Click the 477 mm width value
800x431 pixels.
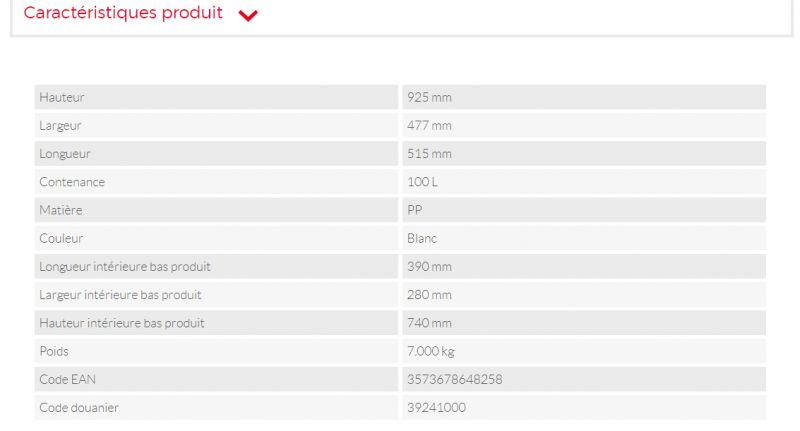(429, 126)
